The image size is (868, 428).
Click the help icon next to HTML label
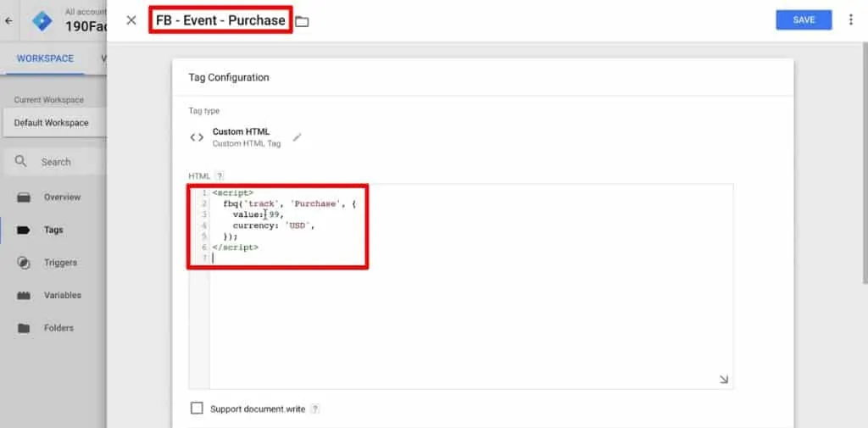[x=220, y=176]
